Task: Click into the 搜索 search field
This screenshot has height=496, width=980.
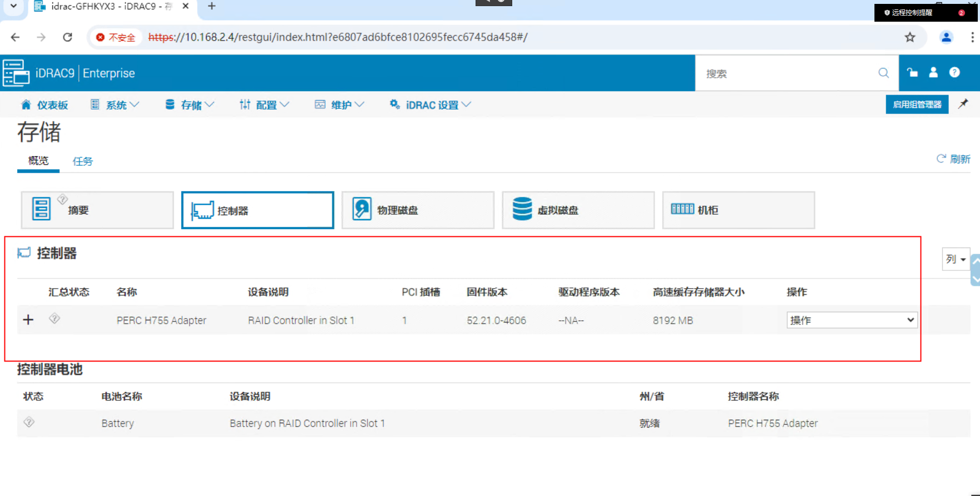Action: click(789, 73)
